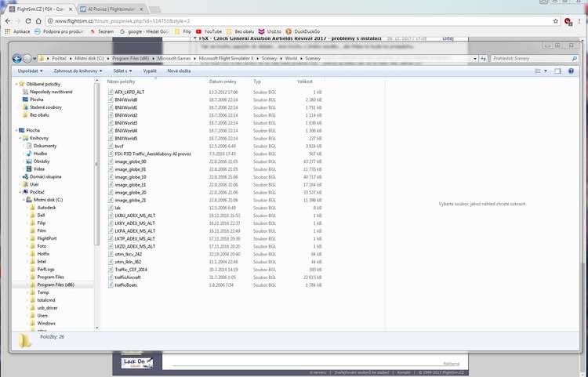The width and height of the screenshot is (588, 377).
Task: Switch to the AI Provoz browser tab
Action: tap(112, 9)
